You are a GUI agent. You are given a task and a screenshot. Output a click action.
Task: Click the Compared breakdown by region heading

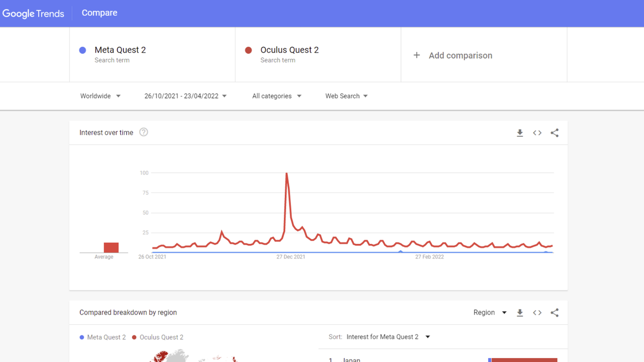(x=128, y=313)
